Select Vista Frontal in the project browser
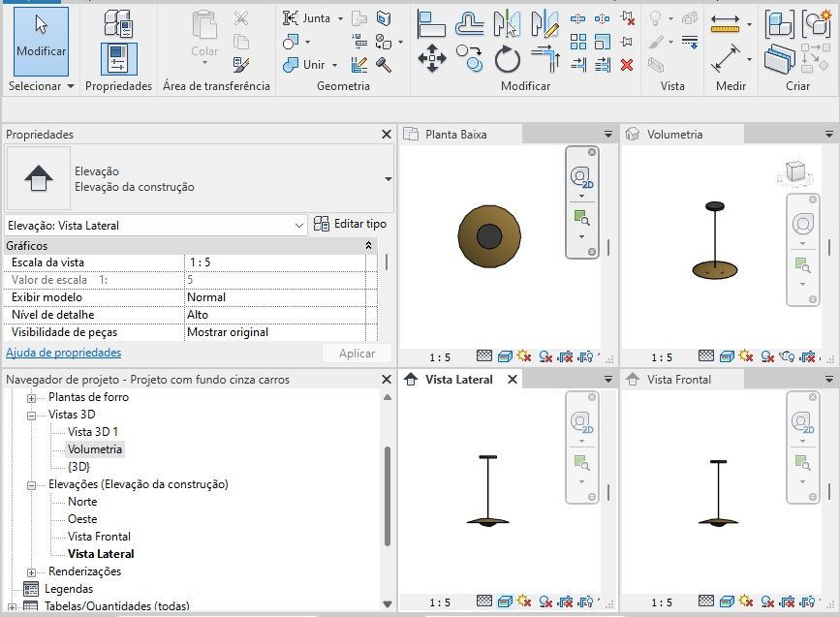 (x=99, y=537)
